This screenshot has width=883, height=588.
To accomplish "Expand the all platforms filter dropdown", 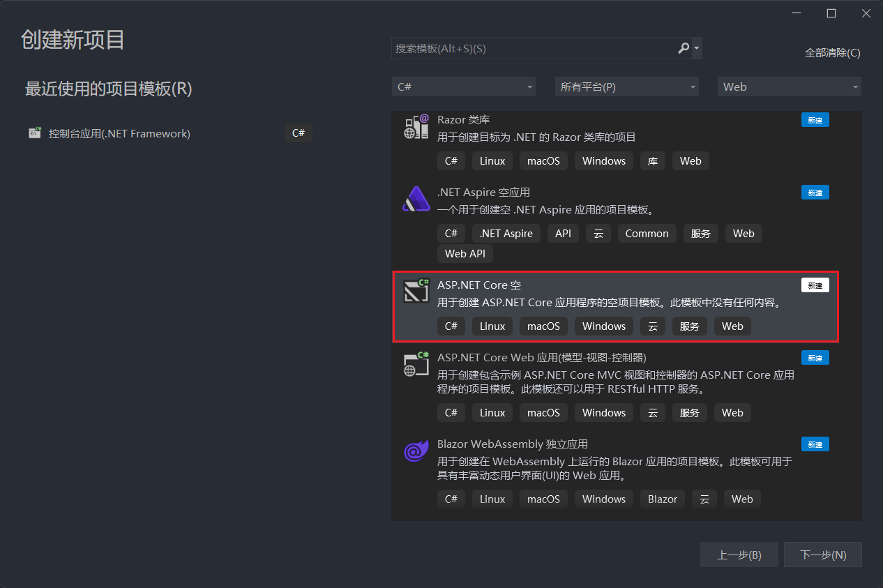I will [627, 86].
